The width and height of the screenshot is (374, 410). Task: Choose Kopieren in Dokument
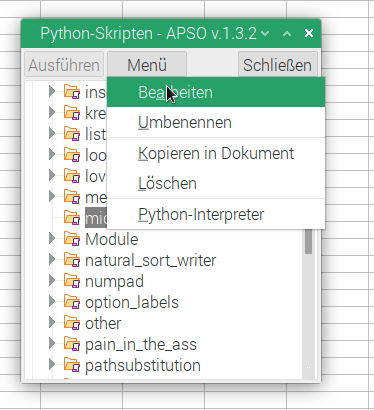tap(216, 153)
